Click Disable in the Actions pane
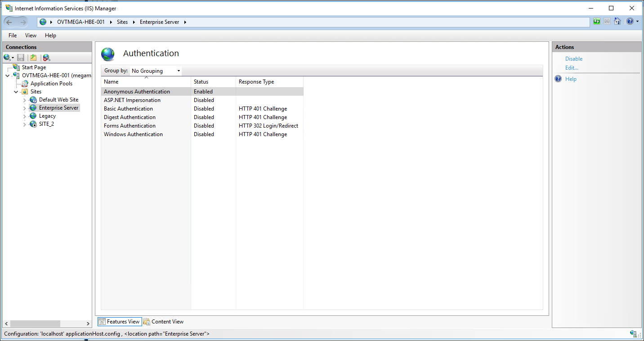644x341 pixels. (574, 59)
